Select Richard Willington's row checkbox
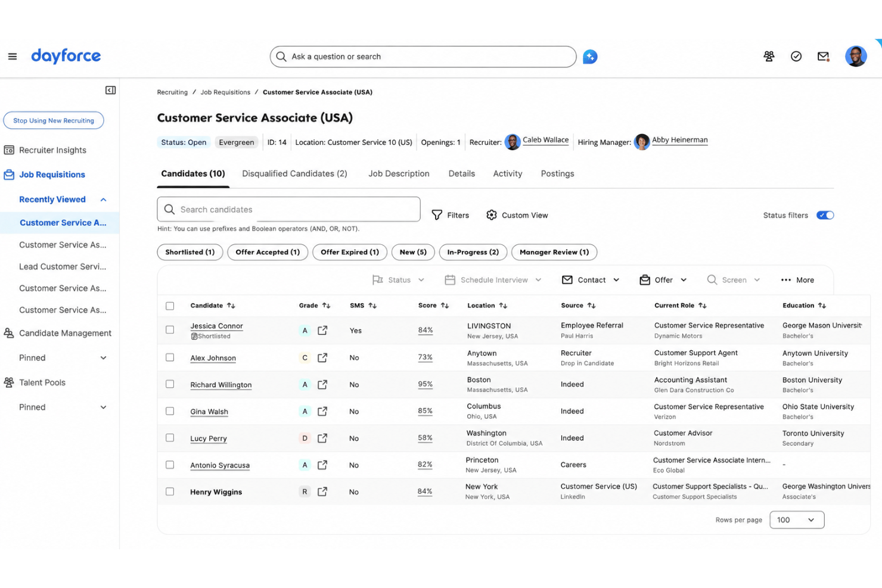The image size is (882, 588). [170, 384]
